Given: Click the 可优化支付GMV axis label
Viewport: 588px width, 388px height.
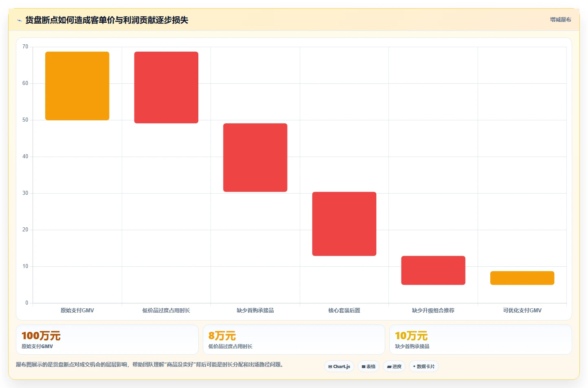Looking at the screenshot, I should click(522, 310).
